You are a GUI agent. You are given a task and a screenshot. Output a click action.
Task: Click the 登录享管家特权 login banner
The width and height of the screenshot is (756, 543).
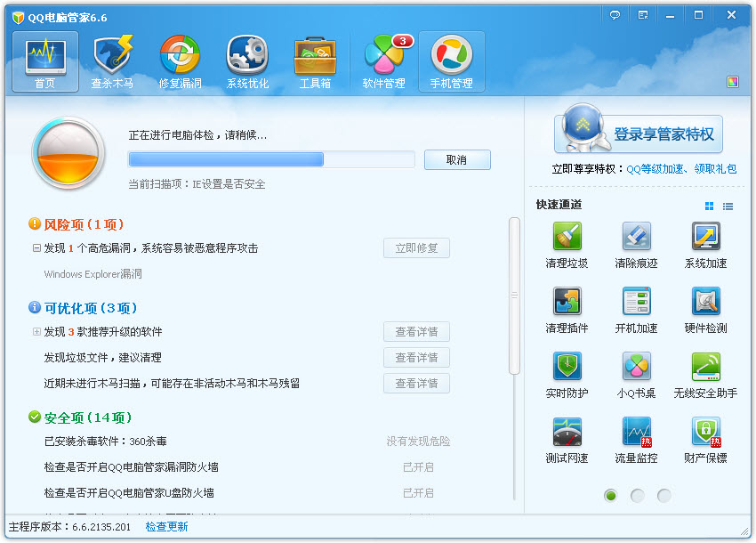tap(639, 134)
